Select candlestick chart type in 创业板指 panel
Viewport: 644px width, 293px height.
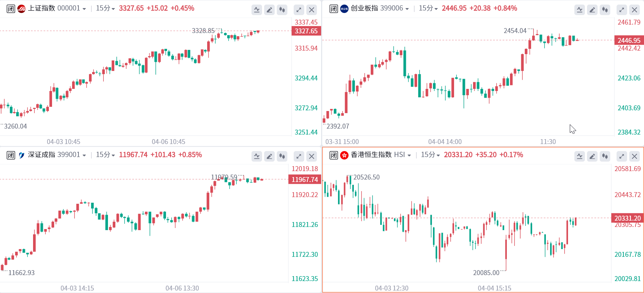[605, 10]
